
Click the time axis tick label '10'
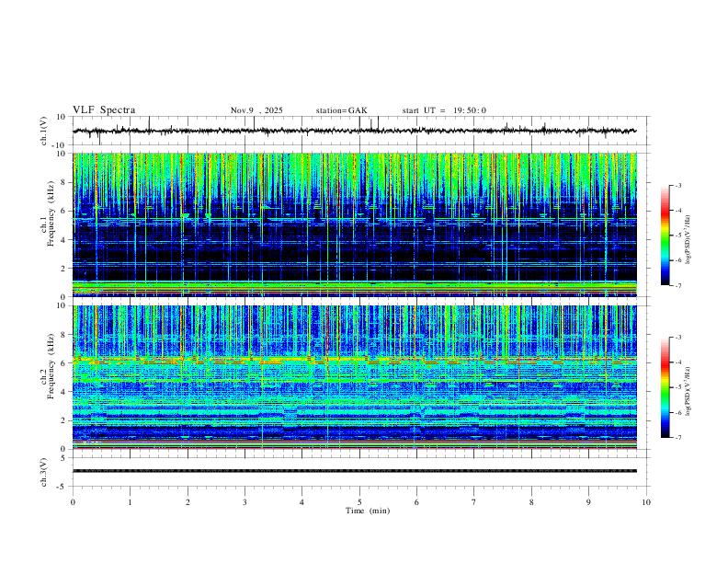[x=646, y=502]
